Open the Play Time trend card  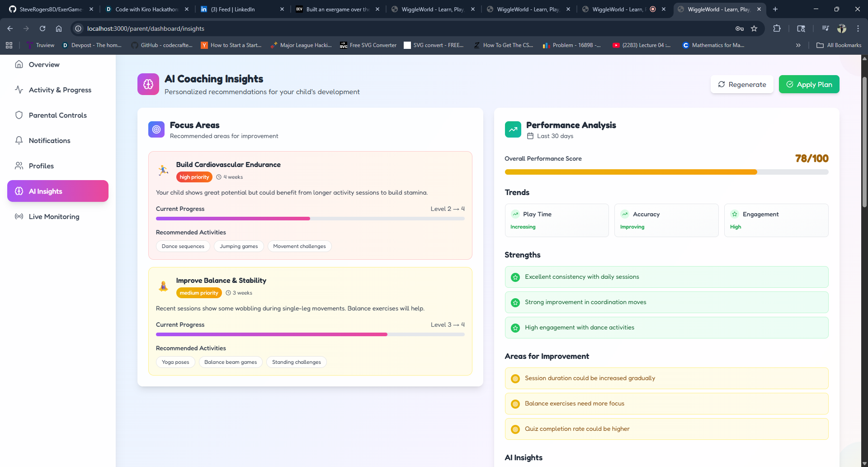click(557, 220)
